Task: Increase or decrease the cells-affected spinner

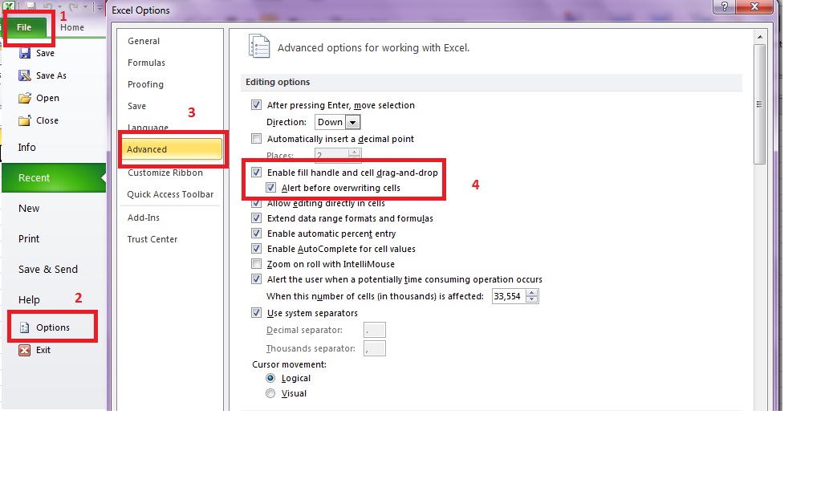Action: pyautogui.click(x=532, y=296)
